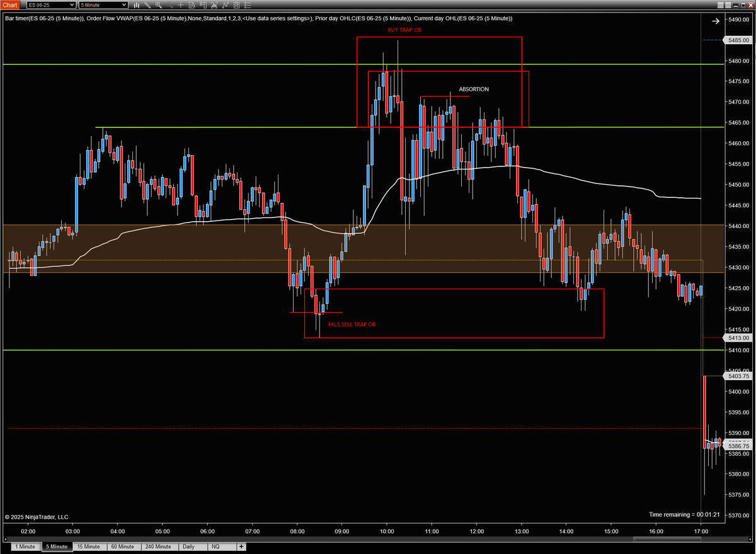Click the zoom out magnifier icon
The height and width of the screenshot is (554, 756).
[170, 5]
